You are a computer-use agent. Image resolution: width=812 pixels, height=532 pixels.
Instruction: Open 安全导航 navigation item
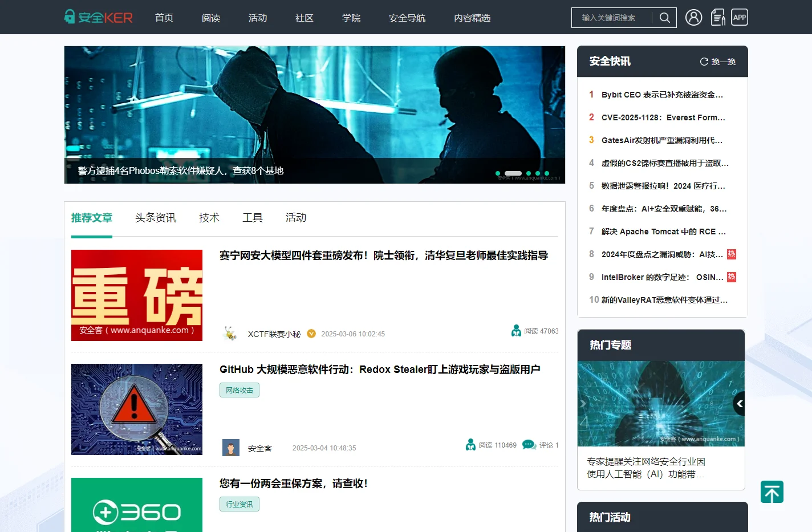click(x=407, y=18)
